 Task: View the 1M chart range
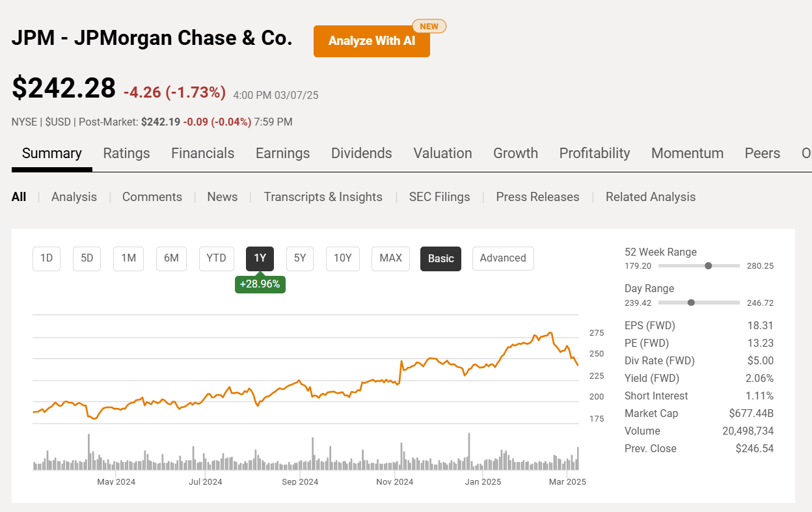tap(128, 258)
